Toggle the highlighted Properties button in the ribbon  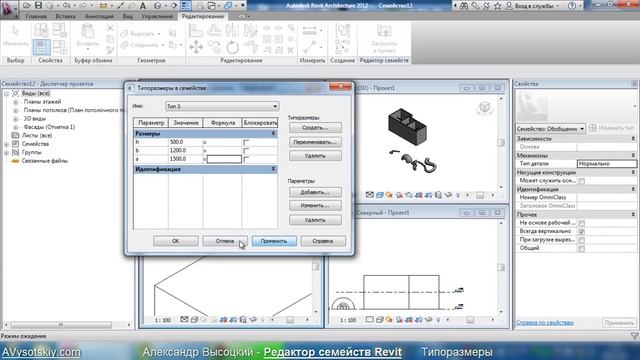[x=41, y=47]
